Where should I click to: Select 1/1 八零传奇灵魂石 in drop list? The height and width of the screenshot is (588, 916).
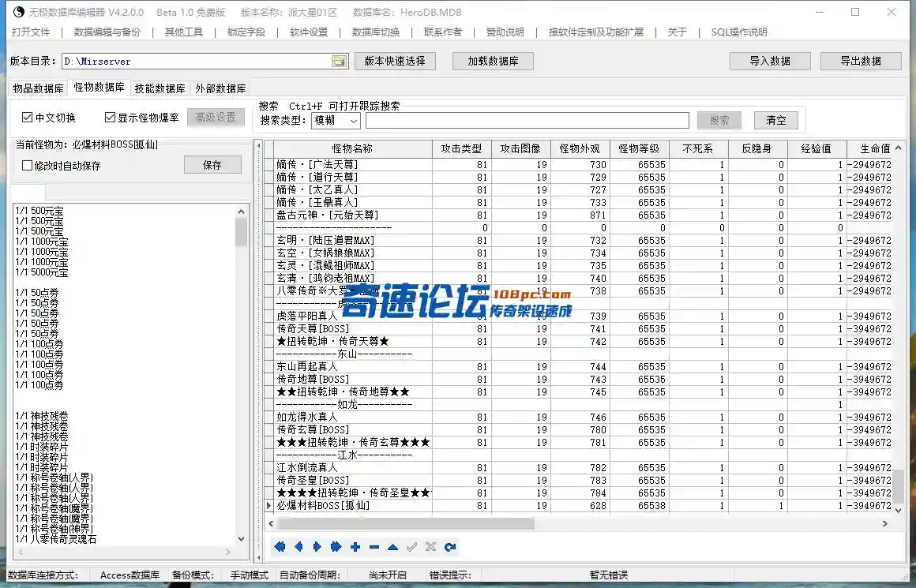(55, 539)
